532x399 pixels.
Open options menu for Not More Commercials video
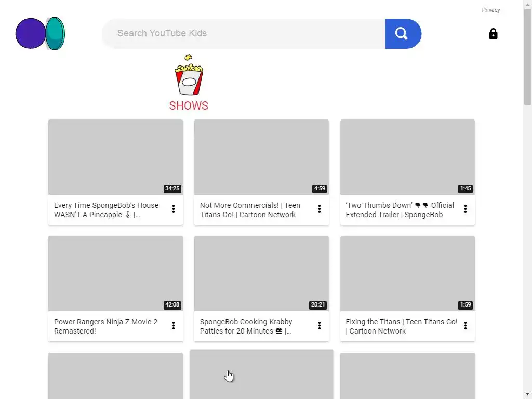coord(320,209)
